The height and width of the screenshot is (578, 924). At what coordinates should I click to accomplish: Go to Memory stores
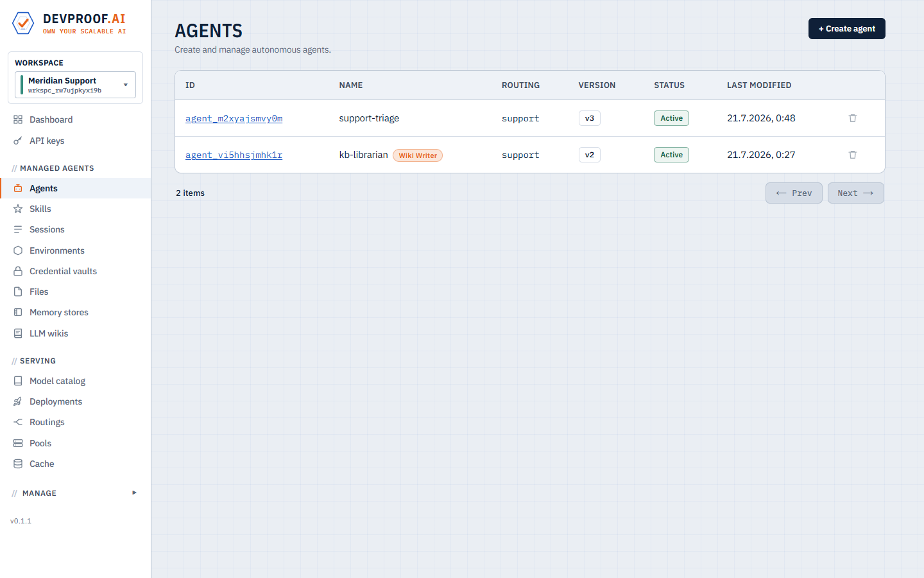coord(75,312)
